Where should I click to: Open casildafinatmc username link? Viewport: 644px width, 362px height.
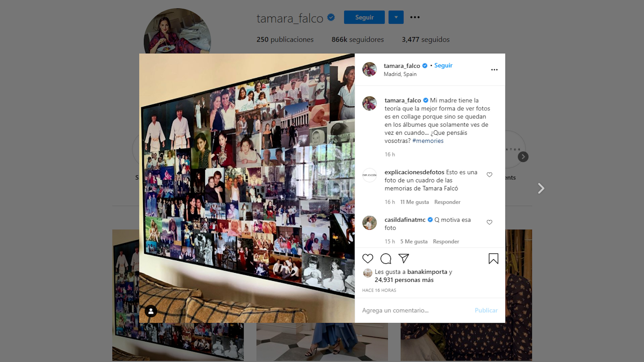tap(405, 220)
